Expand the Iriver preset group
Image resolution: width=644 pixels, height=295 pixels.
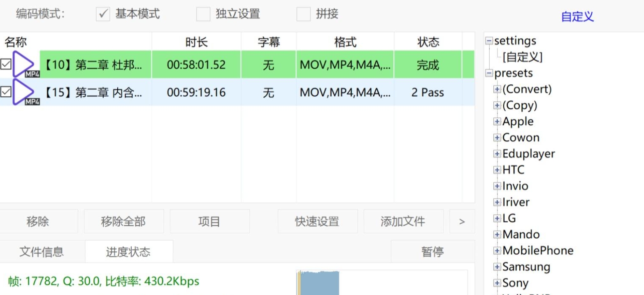497,202
